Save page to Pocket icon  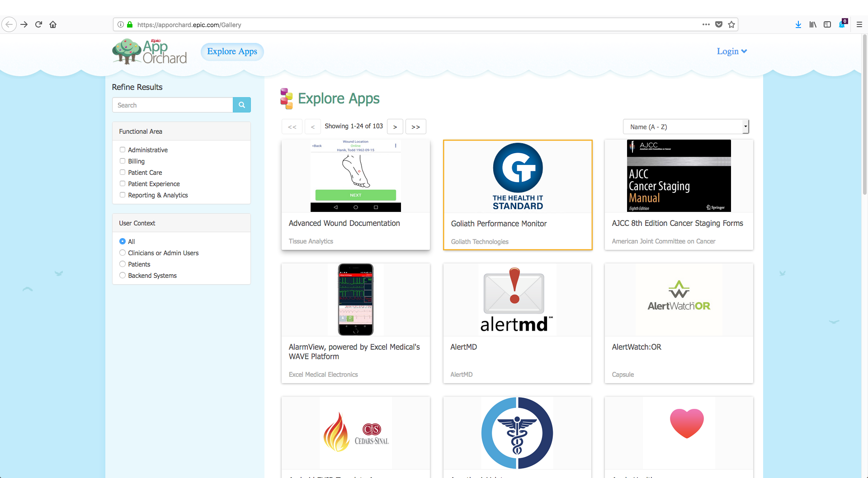pyautogui.click(x=719, y=24)
